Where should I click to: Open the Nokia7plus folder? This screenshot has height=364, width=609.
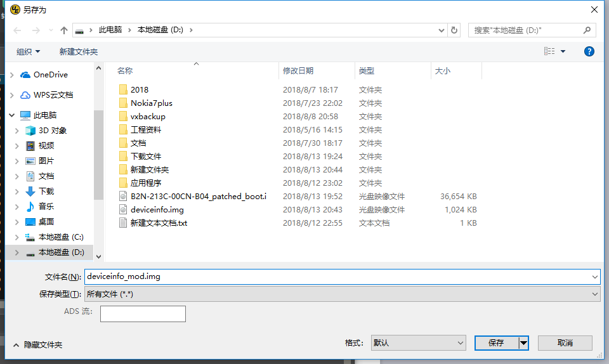click(x=151, y=103)
